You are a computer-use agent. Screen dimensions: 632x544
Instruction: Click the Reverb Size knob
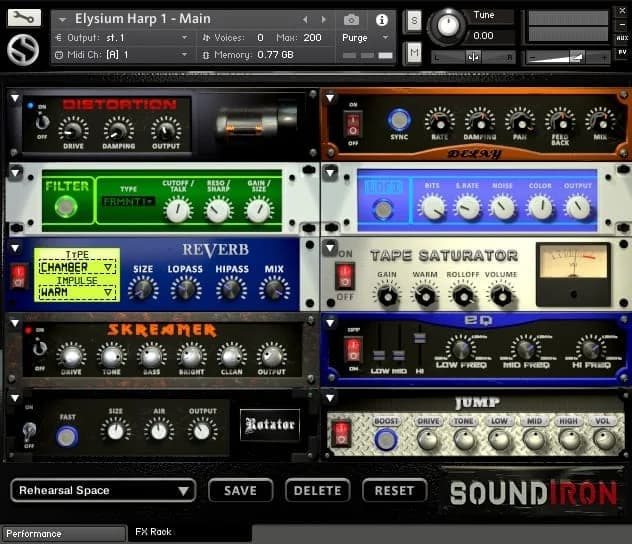tap(143, 290)
